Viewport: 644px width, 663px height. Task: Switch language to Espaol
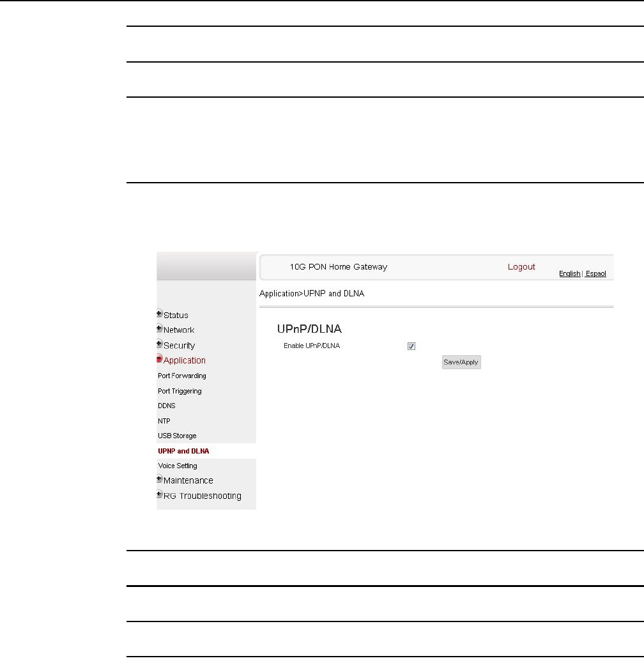click(x=595, y=273)
